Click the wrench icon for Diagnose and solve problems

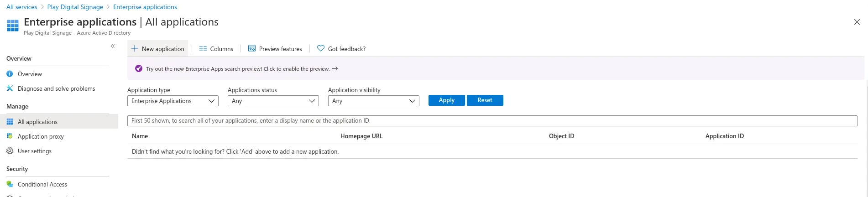point(10,88)
